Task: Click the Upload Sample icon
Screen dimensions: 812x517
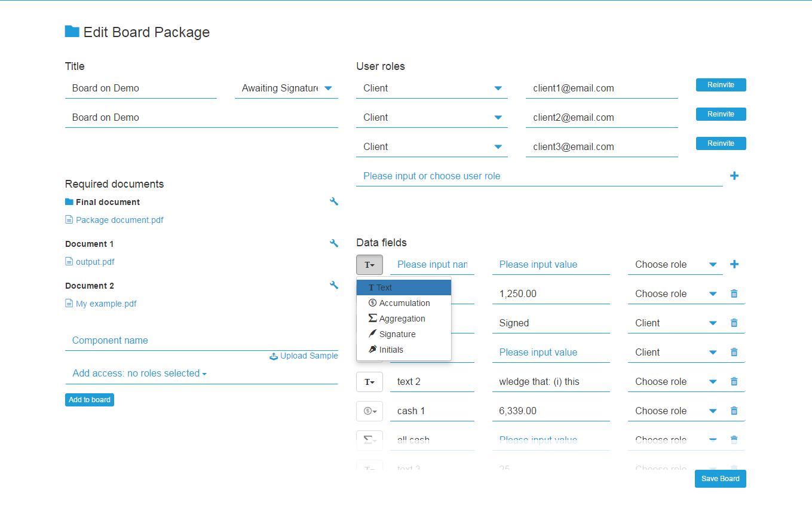Action: (x=273, y=355)
